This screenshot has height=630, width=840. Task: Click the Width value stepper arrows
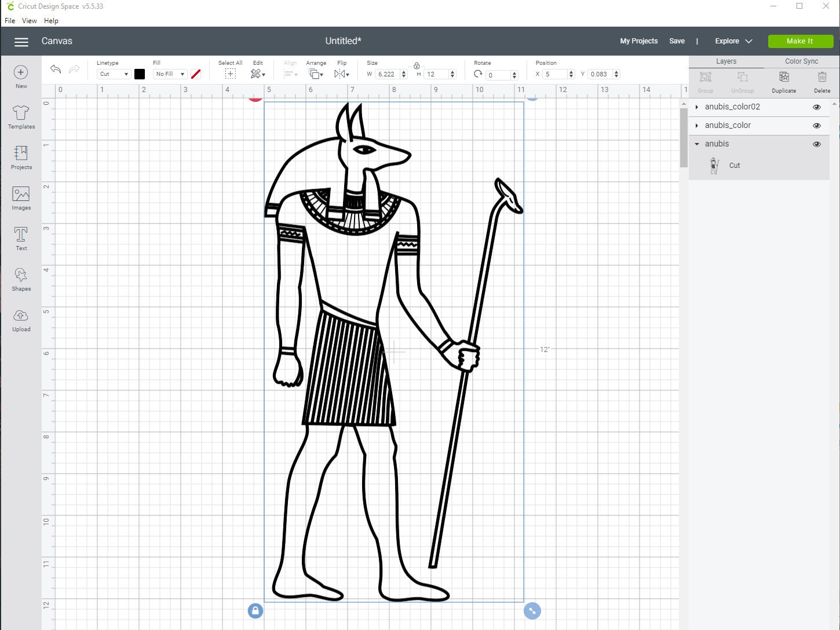404,74
